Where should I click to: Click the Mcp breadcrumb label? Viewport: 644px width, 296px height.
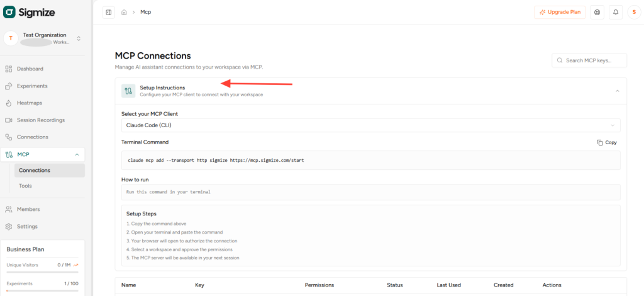[x=146, y=13]
